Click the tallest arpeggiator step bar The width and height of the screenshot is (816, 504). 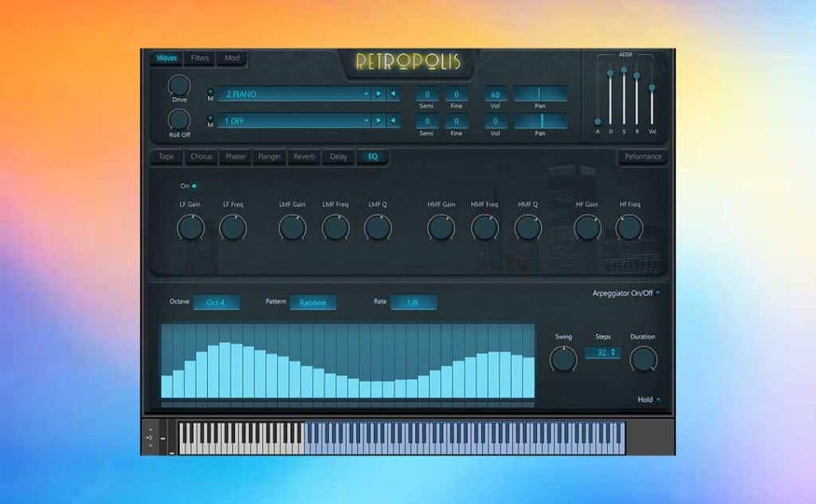(225, 369)
